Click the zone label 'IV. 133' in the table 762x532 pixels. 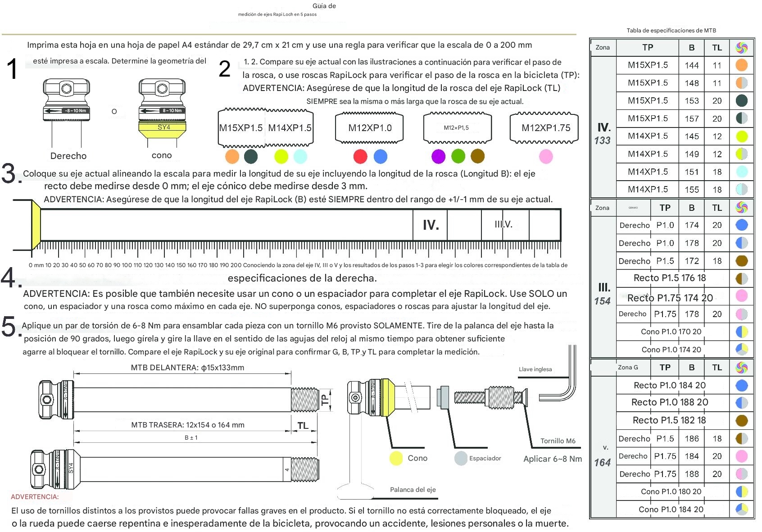[x=603, y=133]
